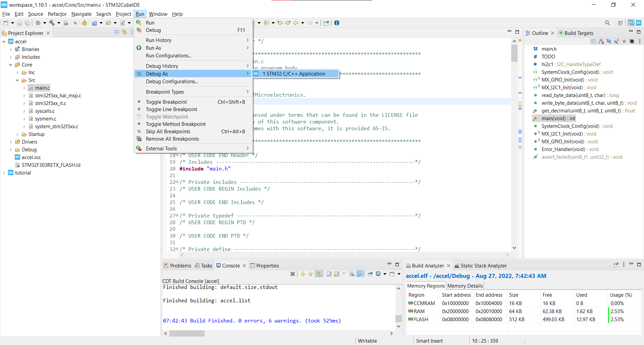Click the Pin Console icon
This screenshot has height=345, width=644.
coord(370,274)
